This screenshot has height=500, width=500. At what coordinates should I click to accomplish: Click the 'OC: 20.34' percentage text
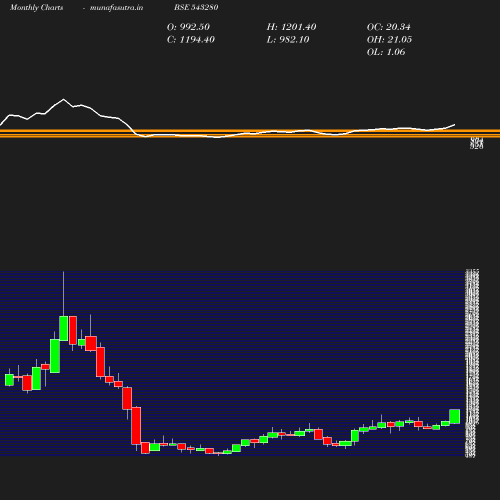click(389, 27)
